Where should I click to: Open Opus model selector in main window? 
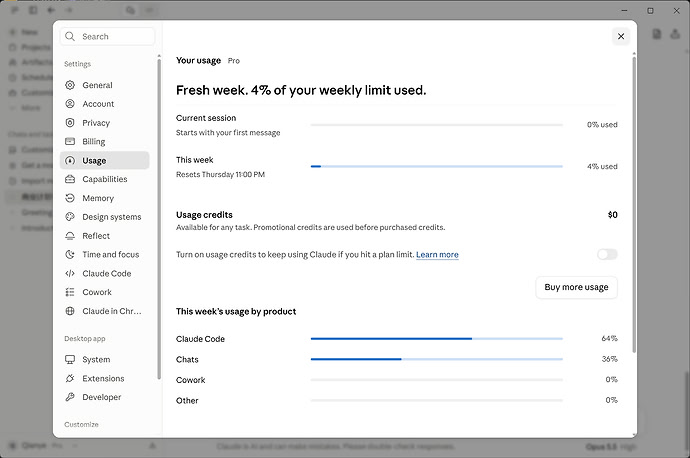(610, 447)
